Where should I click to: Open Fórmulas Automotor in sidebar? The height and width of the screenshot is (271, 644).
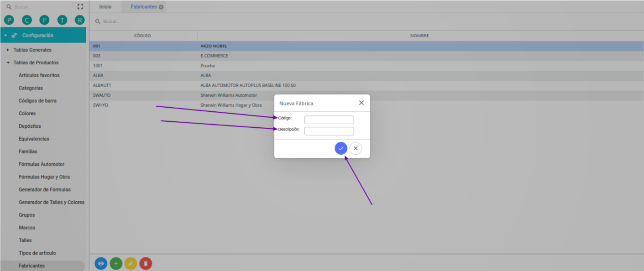[42, 164]
